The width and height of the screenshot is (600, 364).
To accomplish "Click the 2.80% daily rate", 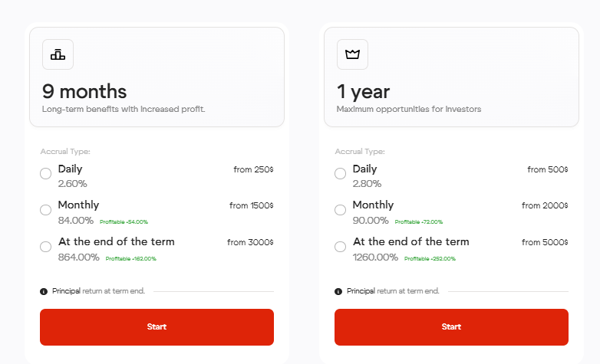I will point(367,184).
